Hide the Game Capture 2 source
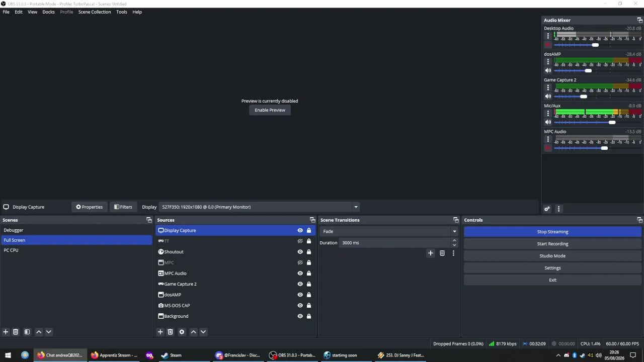This screenshot has width=644, height=362. 300,284
